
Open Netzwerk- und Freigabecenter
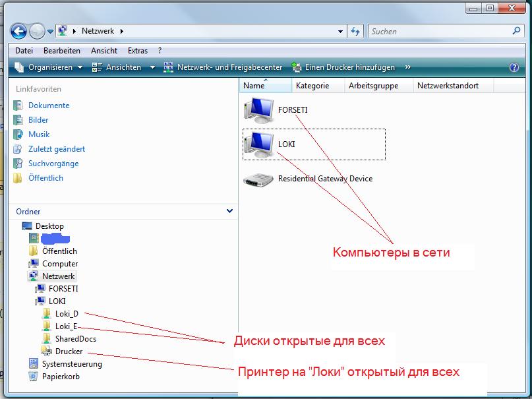click(223, 67)
